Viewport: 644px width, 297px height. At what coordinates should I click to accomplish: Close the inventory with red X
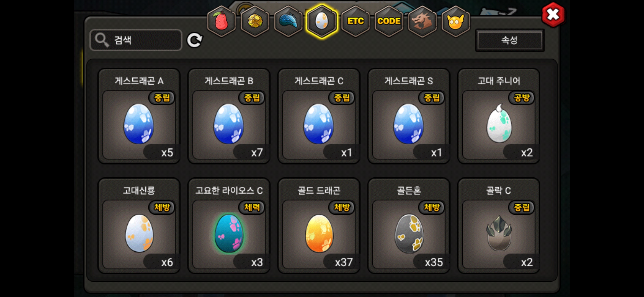click(553, 15)
